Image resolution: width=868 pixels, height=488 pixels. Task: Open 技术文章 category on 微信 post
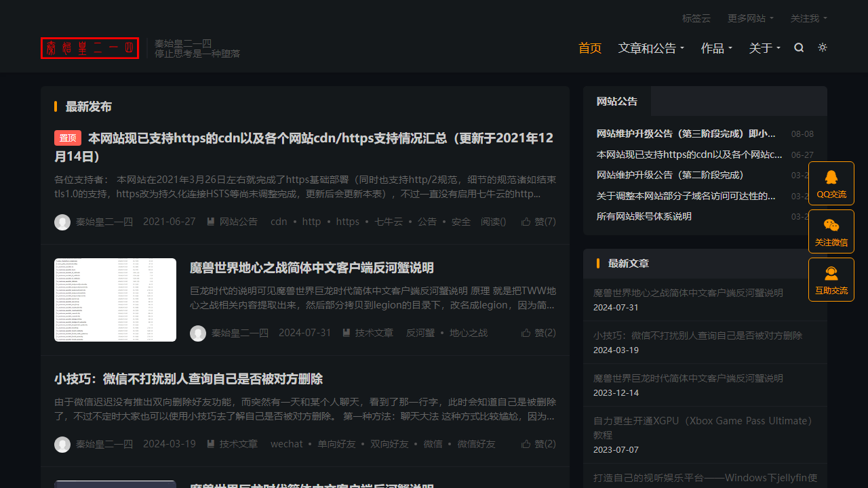[232, 444]
